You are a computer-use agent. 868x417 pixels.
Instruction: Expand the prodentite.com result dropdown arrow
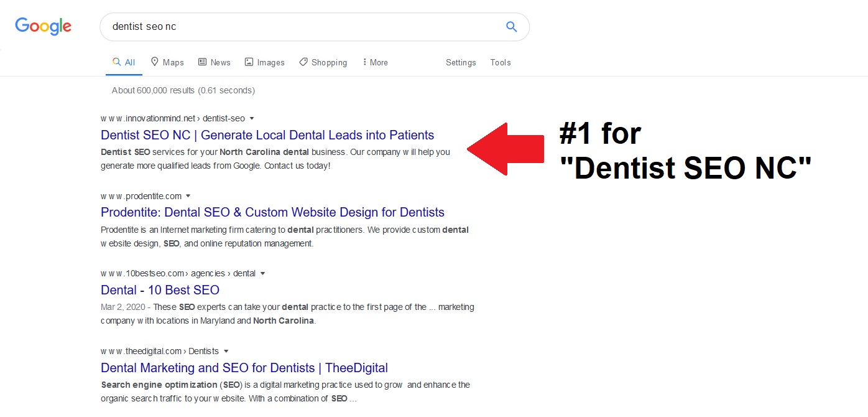(x=188, y=196)
